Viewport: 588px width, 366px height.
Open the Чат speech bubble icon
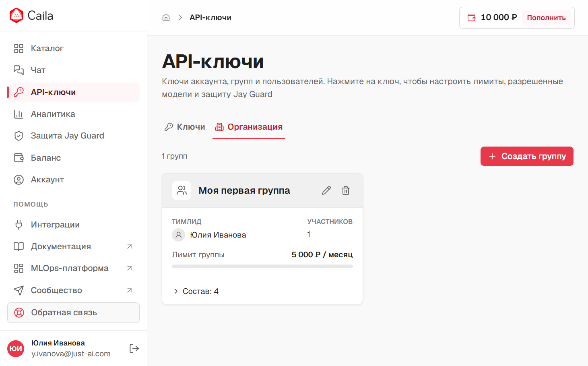(x=19, y=70)
